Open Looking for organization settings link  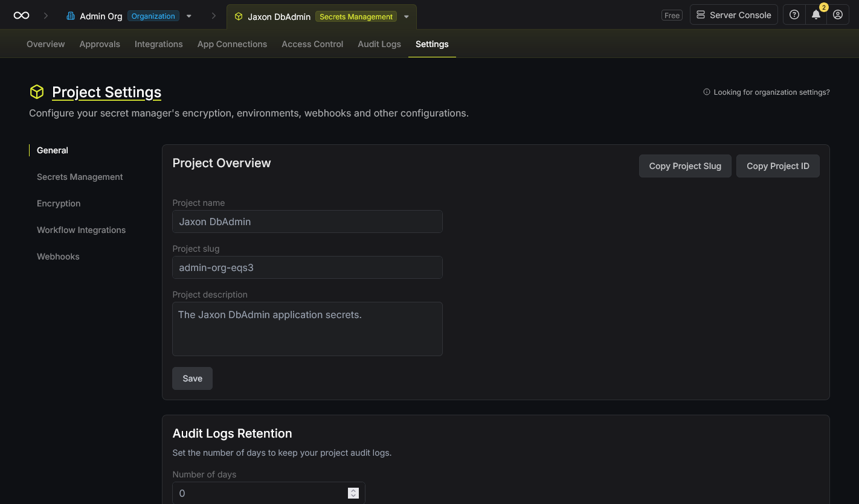click(772, 92)
